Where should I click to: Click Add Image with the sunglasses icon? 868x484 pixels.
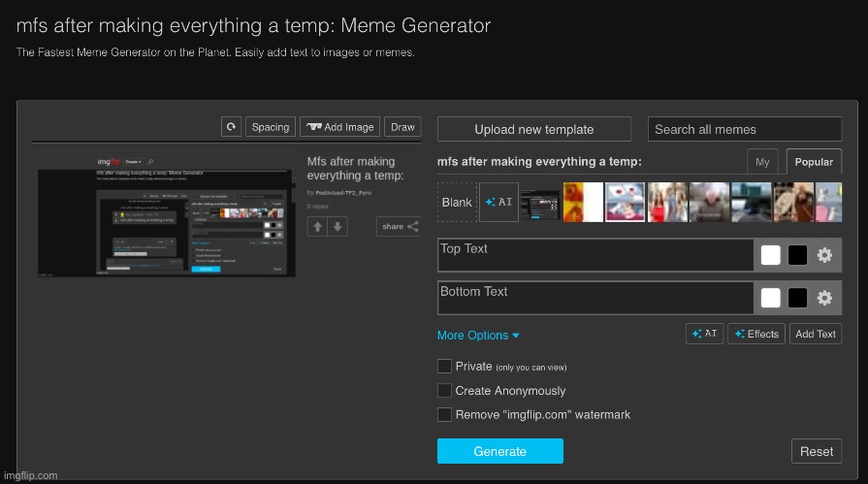(339, 127)
